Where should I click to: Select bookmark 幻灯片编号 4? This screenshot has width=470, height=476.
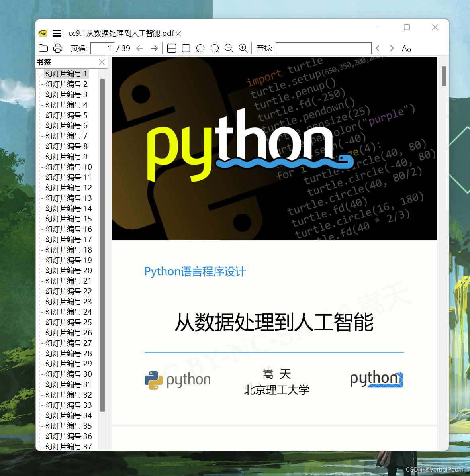pyautogui.click(x=67, y=105)
